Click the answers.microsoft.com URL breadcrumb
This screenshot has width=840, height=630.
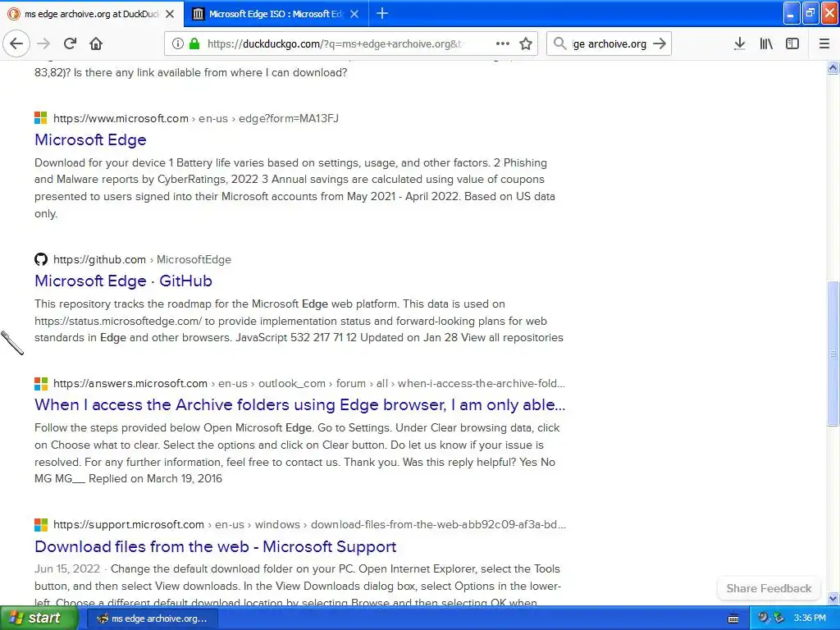(309, 384)
